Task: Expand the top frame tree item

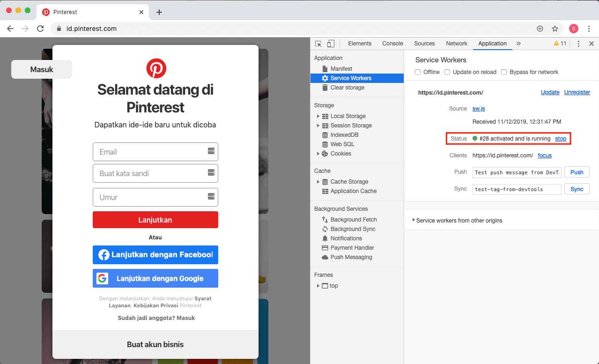Action: [318, 286]
